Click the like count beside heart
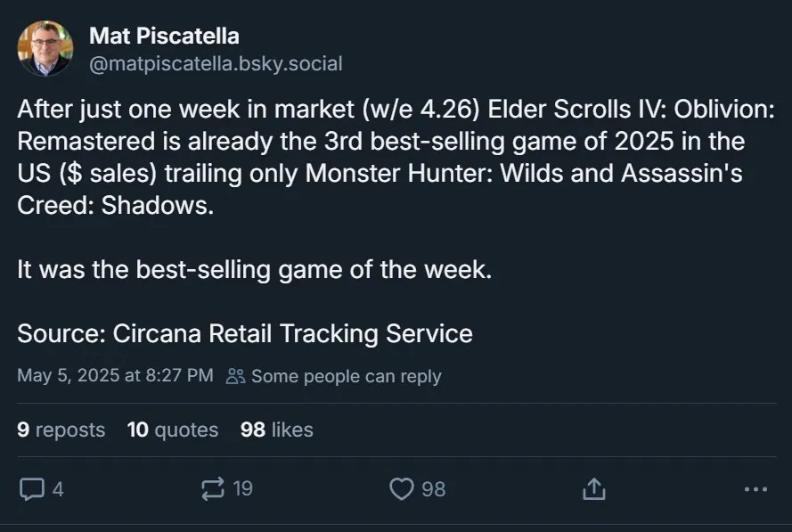The image size is (792, 532). (433, 488)
